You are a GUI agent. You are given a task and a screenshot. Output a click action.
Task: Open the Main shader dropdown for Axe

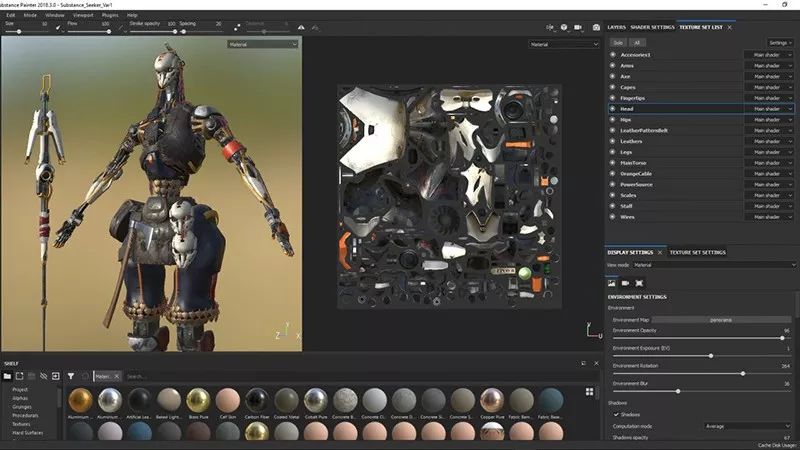[767, 76]
